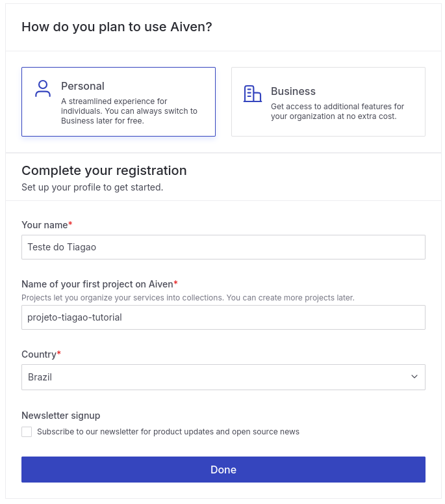Click the Subscribe to our newsletter label text
The width and height of the screenshot is (445, 504).
point(168,432)
